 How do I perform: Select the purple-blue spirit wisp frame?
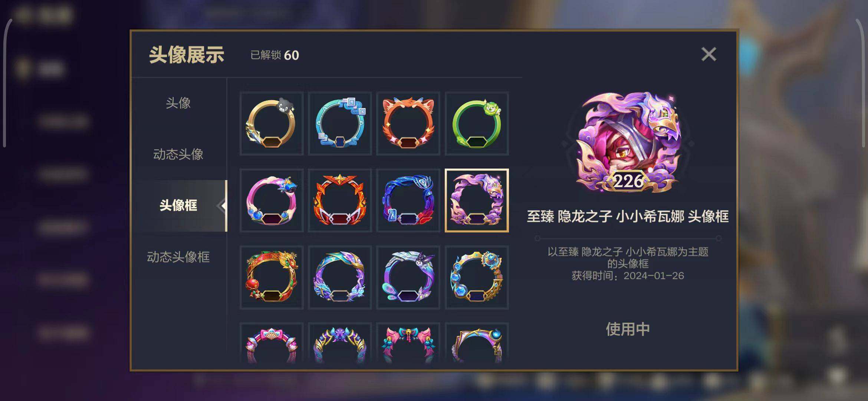coord(340,277)
